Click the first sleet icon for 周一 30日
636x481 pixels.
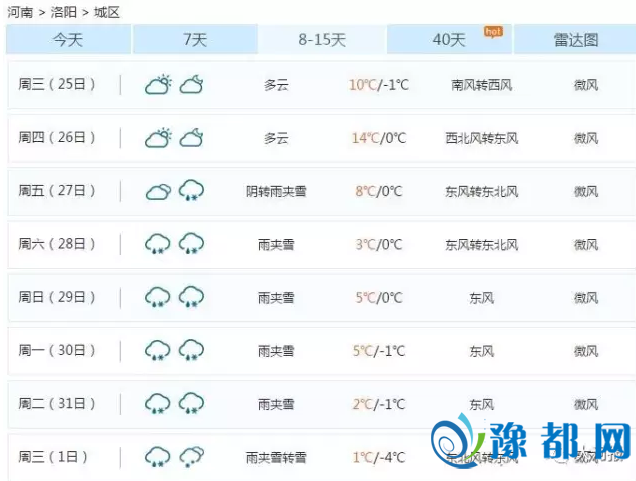coord(158,350)
